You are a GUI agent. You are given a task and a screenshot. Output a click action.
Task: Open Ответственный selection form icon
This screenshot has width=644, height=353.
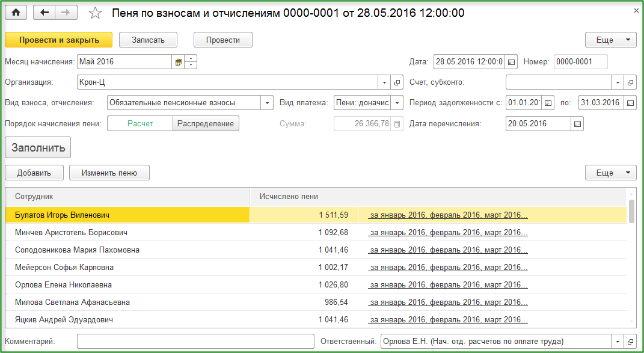coord(630,341)
